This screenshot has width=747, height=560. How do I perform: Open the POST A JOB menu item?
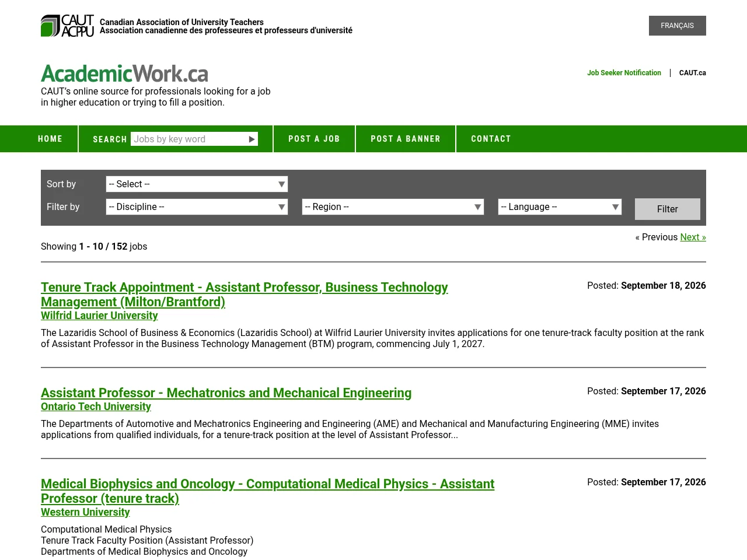[x=314, y=139]
